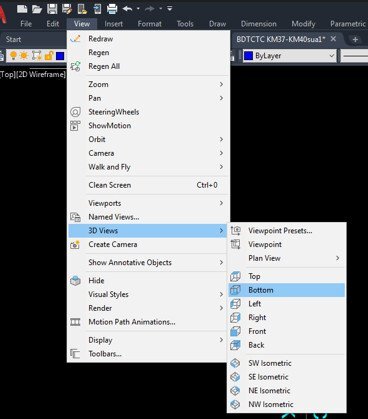The height and width of the screenshot is (419, 368).
Task: Open the Visual Styles submenu
Action: (148, 294)
